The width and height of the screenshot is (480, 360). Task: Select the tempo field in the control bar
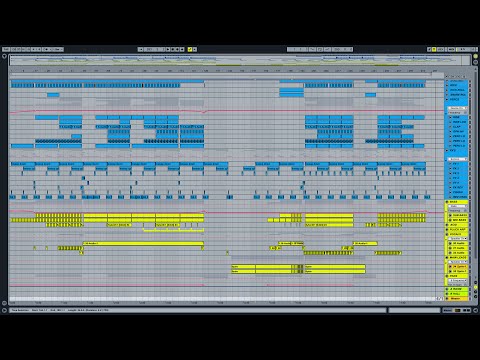(16, 49)
